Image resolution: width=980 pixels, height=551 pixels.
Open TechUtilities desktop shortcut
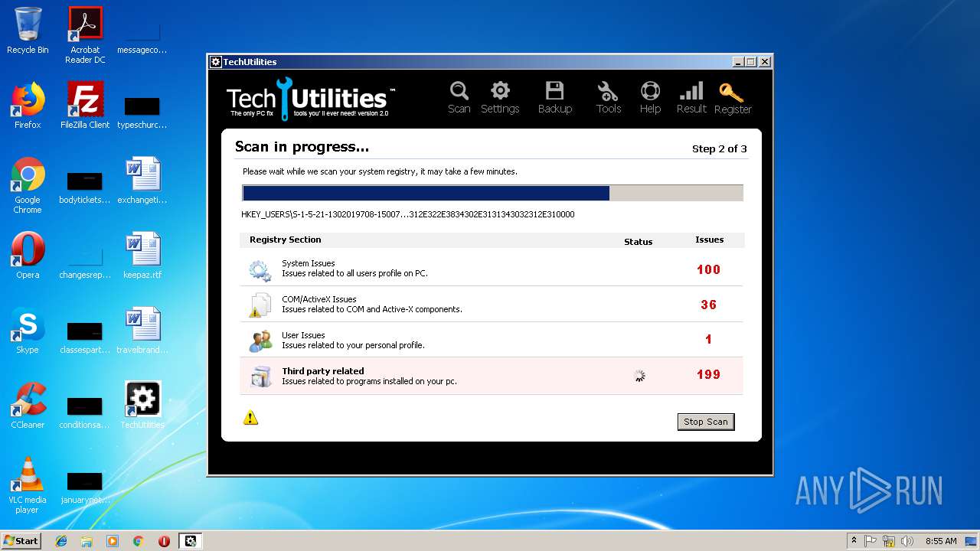142,406
